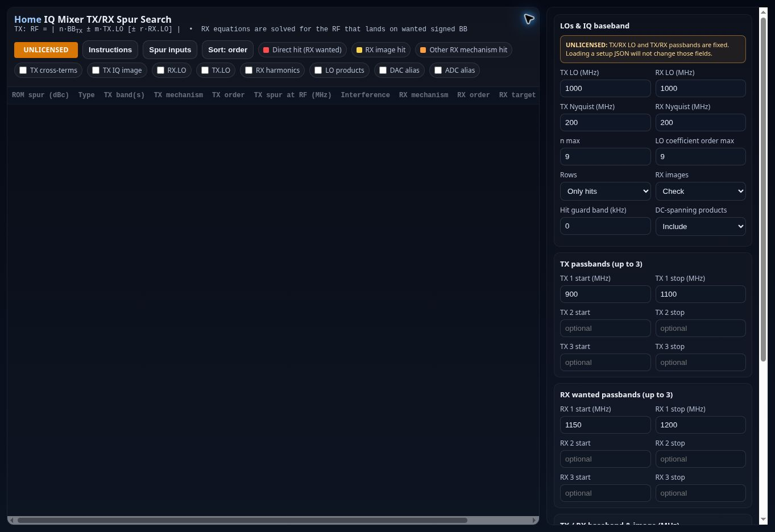Click the Sort: order button
The width and height of the screenshot is (775, 532).
[x=227, y=50]
